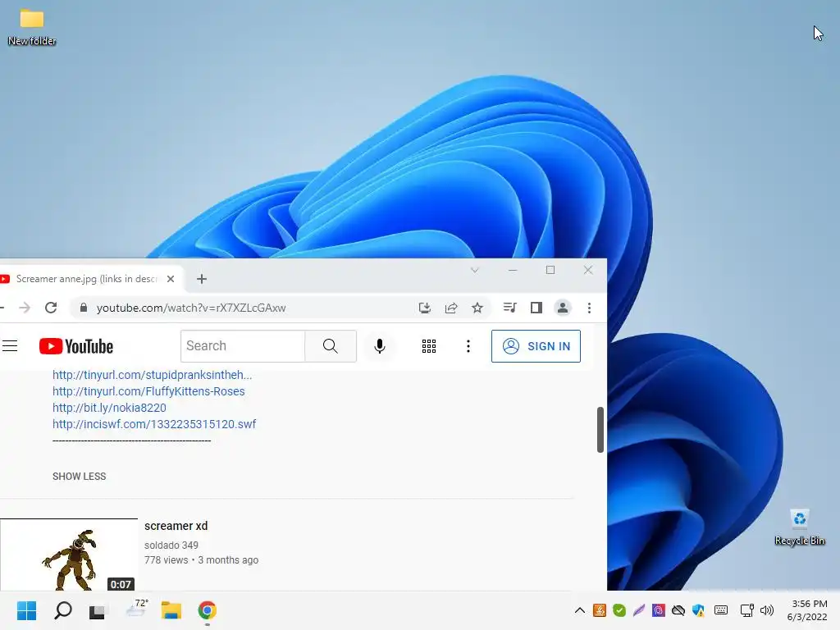Screen dimensions: 840x630
Task: Open purple square tray icon
Action: tap(659, 610)
